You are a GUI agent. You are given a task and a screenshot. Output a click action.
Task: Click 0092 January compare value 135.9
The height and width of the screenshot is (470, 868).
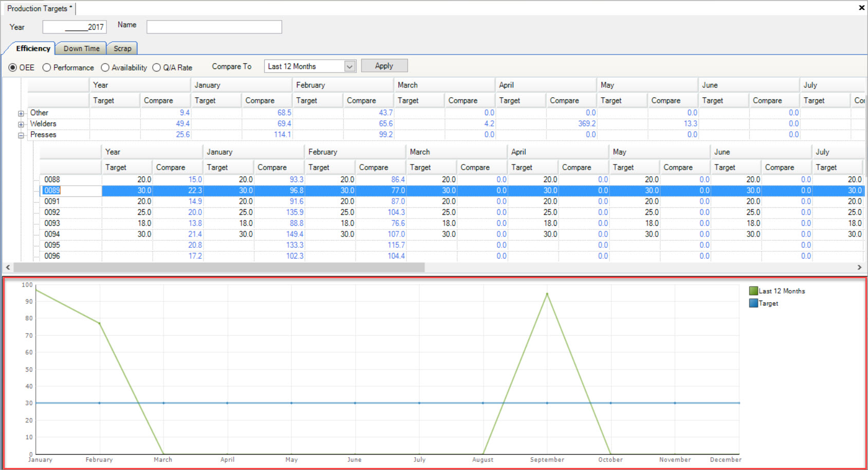point(295,212)
